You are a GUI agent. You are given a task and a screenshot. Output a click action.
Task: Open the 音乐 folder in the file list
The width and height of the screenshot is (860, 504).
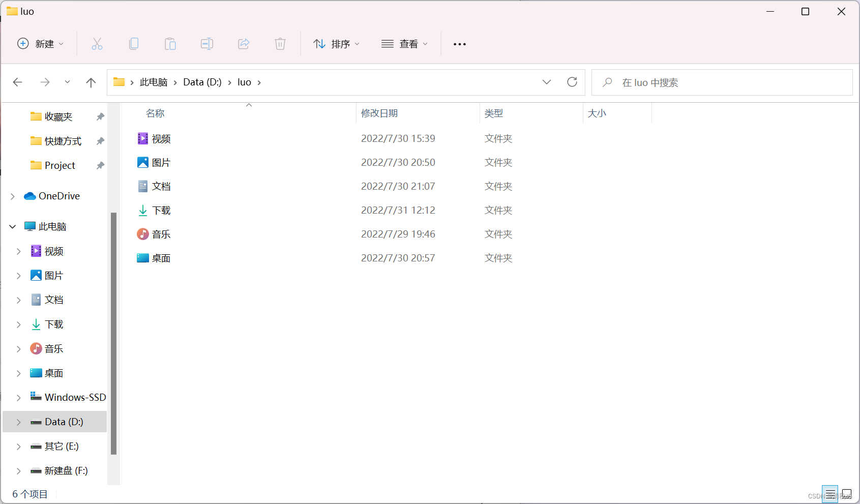pyautogui.click(x=161, y=234)
